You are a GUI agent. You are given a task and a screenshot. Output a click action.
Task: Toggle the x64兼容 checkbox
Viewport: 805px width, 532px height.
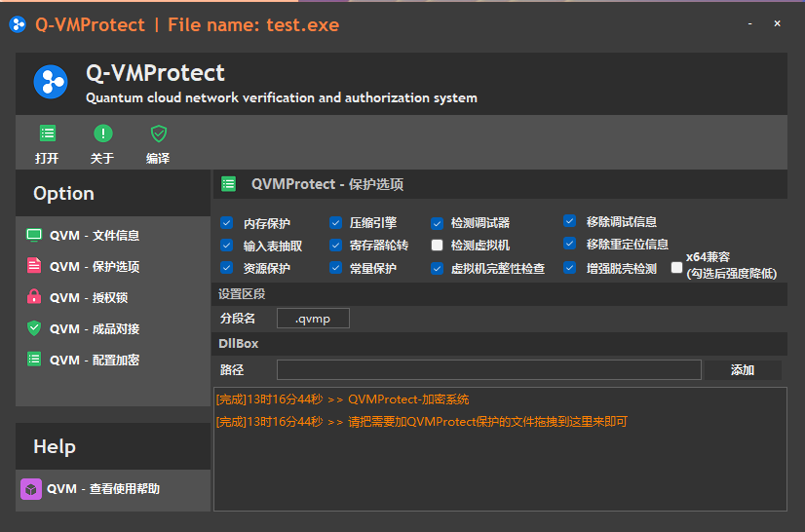[677, 268]
